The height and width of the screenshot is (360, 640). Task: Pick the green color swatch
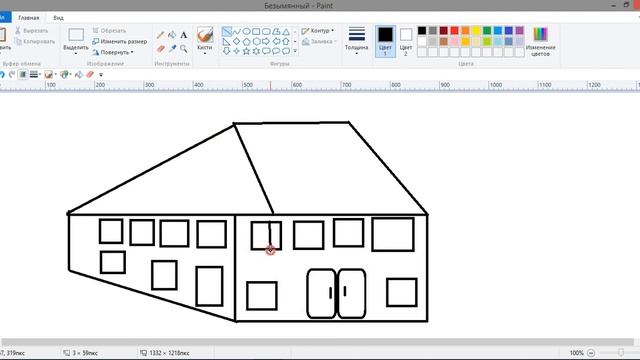tap(487, 31)
